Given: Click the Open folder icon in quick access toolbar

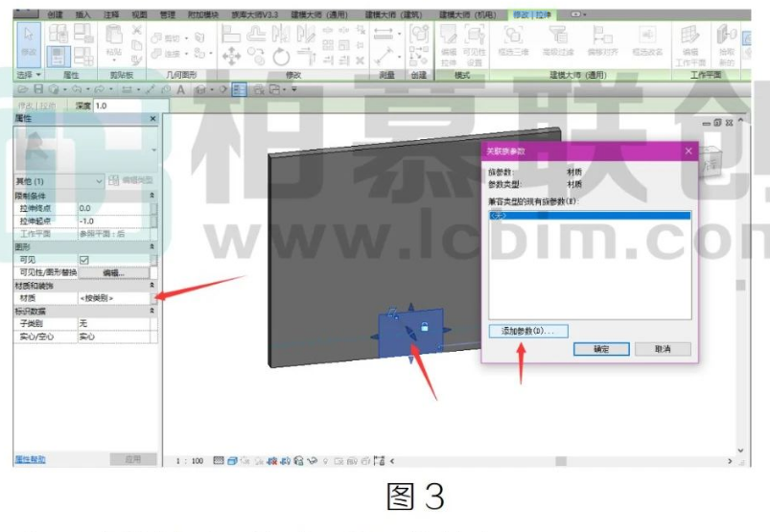Looking at the screenshot, I should tap(23, 89).
